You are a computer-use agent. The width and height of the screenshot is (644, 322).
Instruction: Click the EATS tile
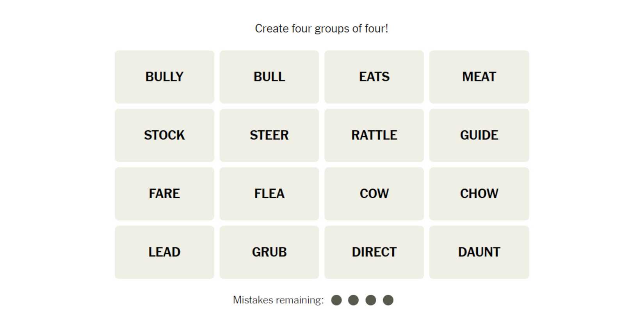tap(374, 77)
